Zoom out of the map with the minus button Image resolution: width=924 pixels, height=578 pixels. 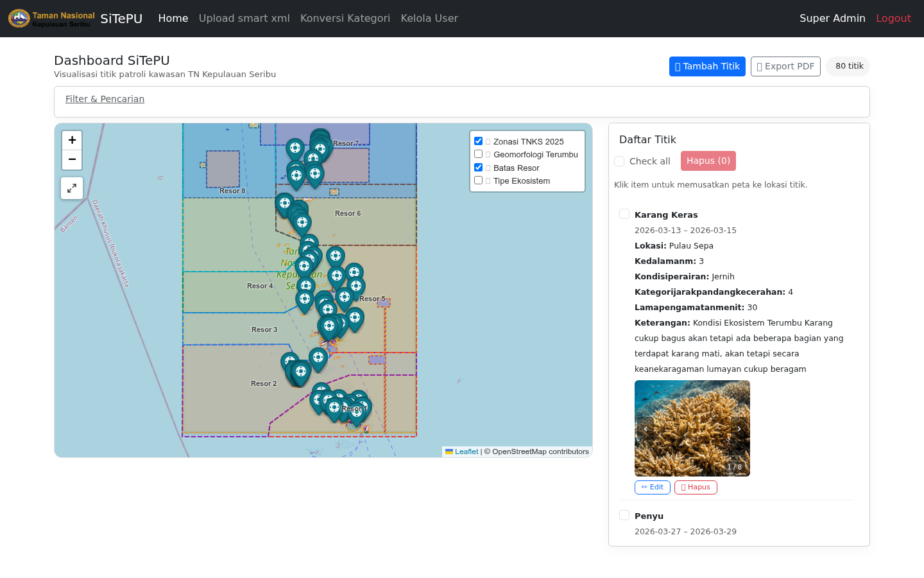click(72, 159)
